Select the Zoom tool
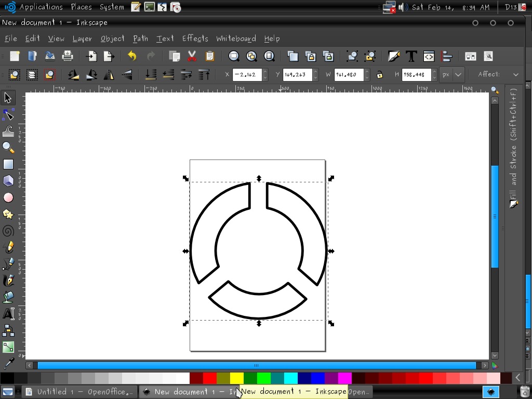This screenshot has width=532, height=399. [x=7, y=147]
